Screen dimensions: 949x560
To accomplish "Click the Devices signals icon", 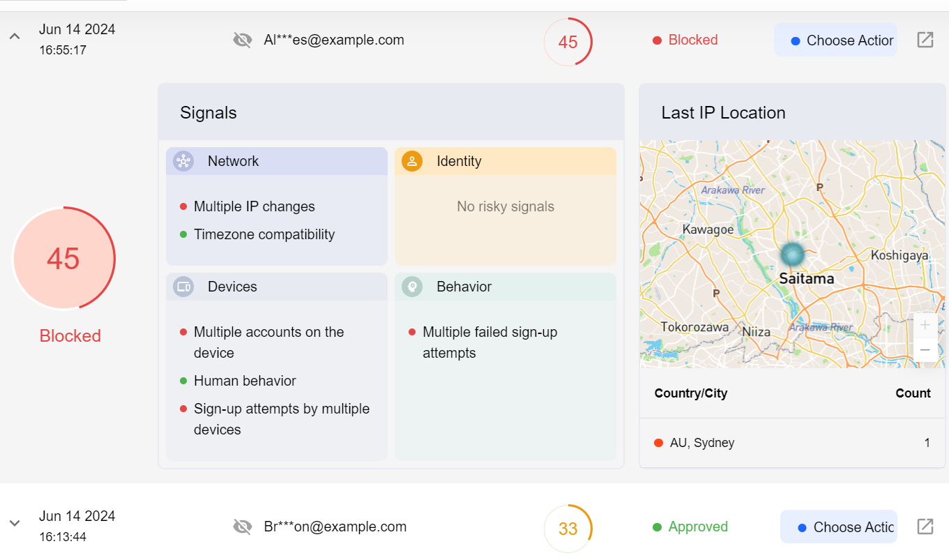I will [183, 287].
